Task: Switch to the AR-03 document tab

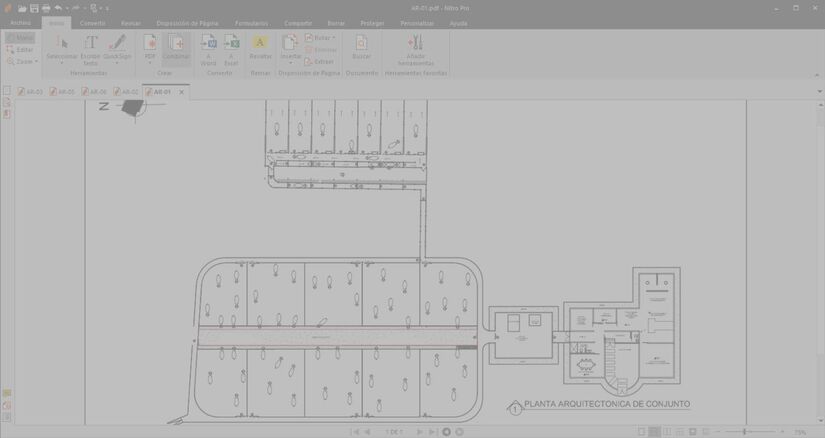Action: (x=34, y=92)
